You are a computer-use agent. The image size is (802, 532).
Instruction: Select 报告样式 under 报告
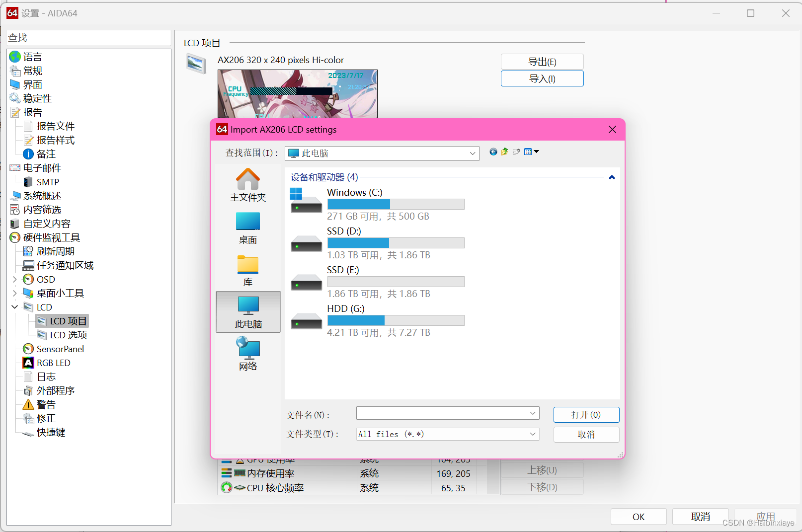tap(55, 140)
